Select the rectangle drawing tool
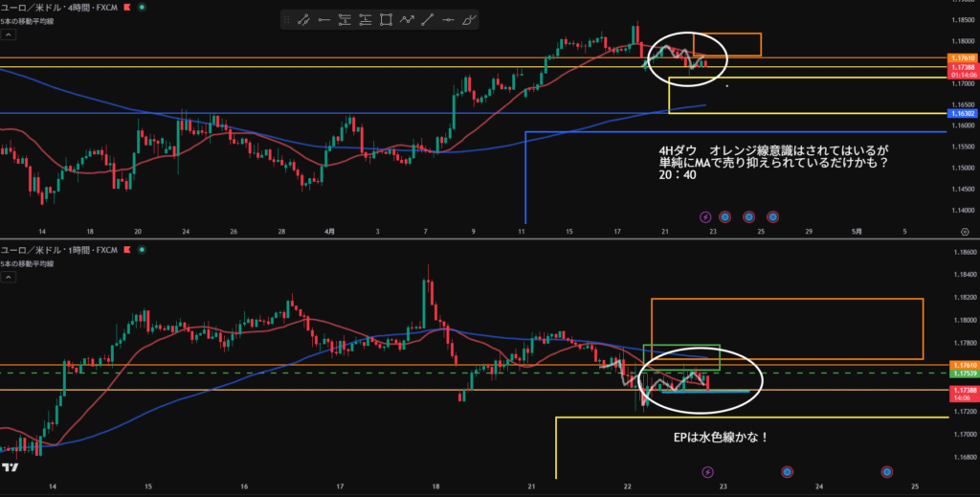This screenshot has height=497, width=980. click(x=387, y=20)
